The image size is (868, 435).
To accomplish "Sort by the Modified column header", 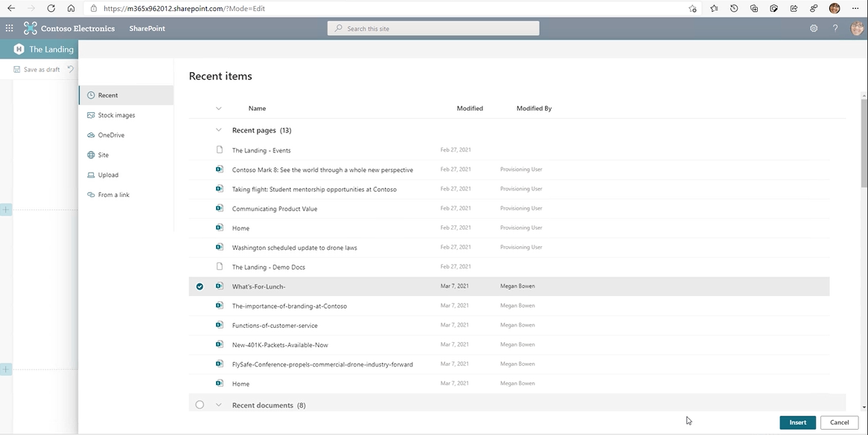I will (470, 109).
